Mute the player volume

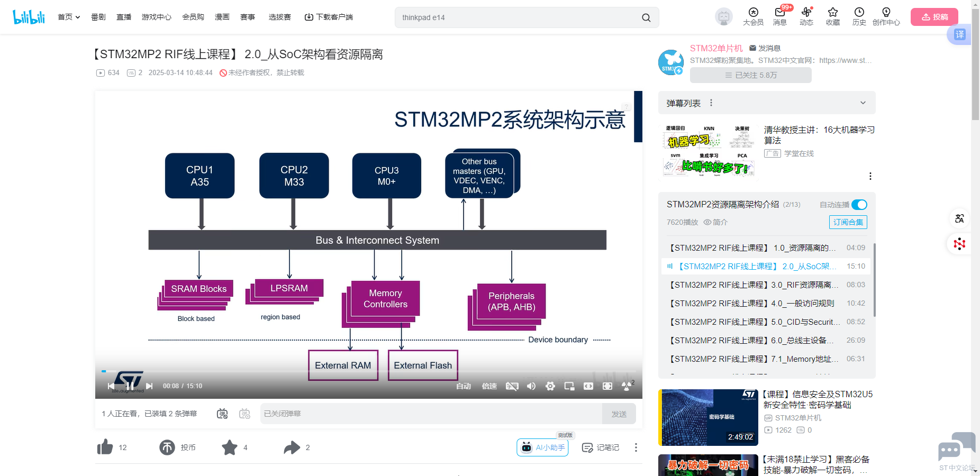coord(531,386)
